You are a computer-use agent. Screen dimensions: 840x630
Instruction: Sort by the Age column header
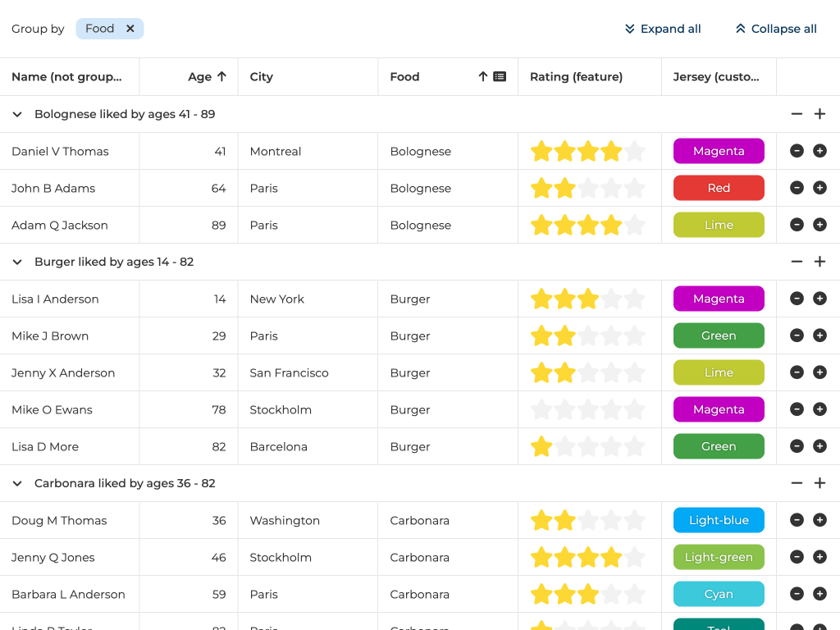point(199,76)
